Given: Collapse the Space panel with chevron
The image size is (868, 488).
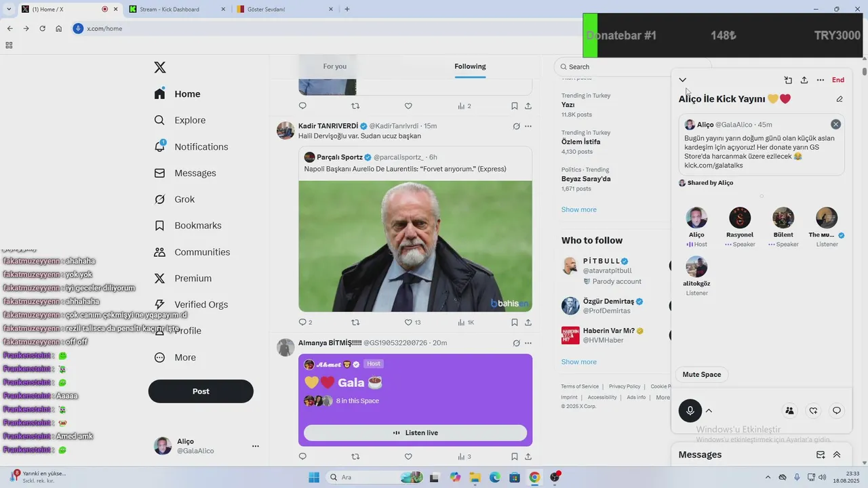Looking at the screenshot, I should (x=683, y=80).
